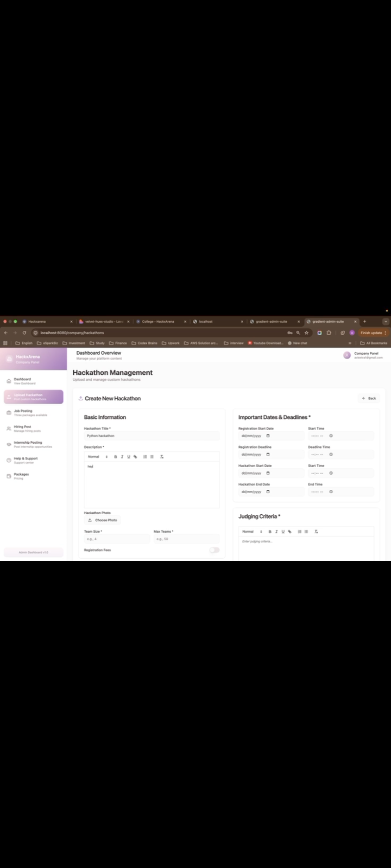
Task: Clear formatting in Judging Criteria toolbar
Action: pos(316,532)
